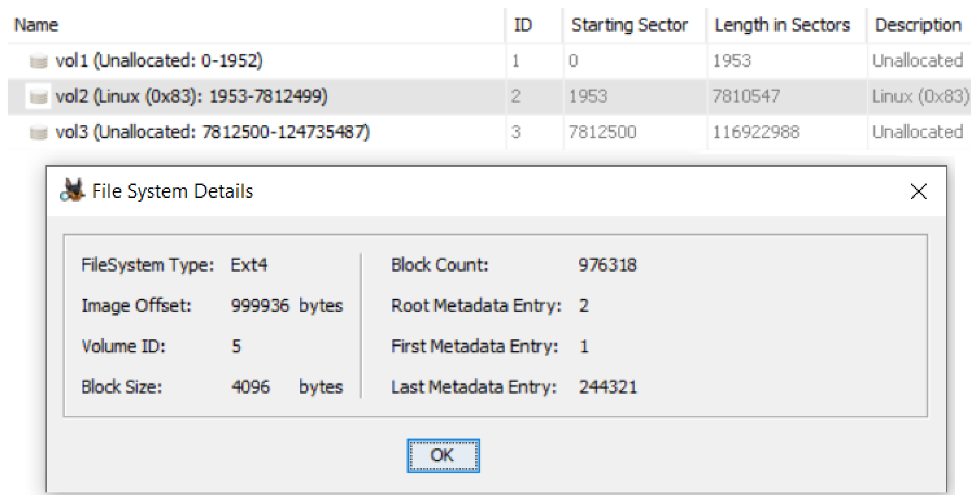
Task: Sort by Starting Sector column header
Action: coord(630,25)
